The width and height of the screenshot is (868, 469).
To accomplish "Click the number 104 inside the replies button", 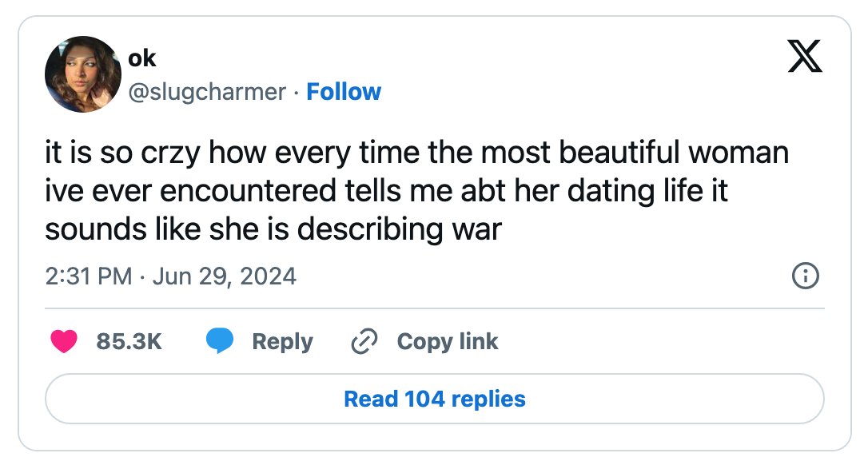I will [424, 399].
